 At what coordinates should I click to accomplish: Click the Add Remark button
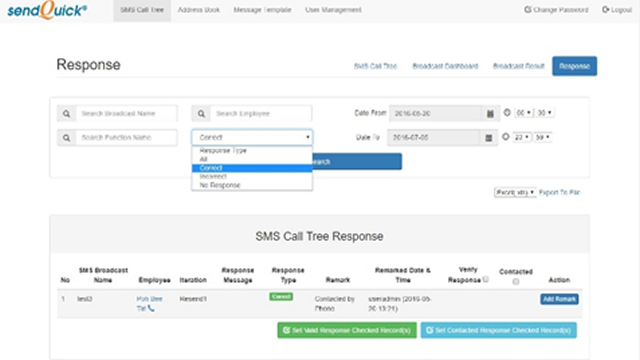coord(559,299)
